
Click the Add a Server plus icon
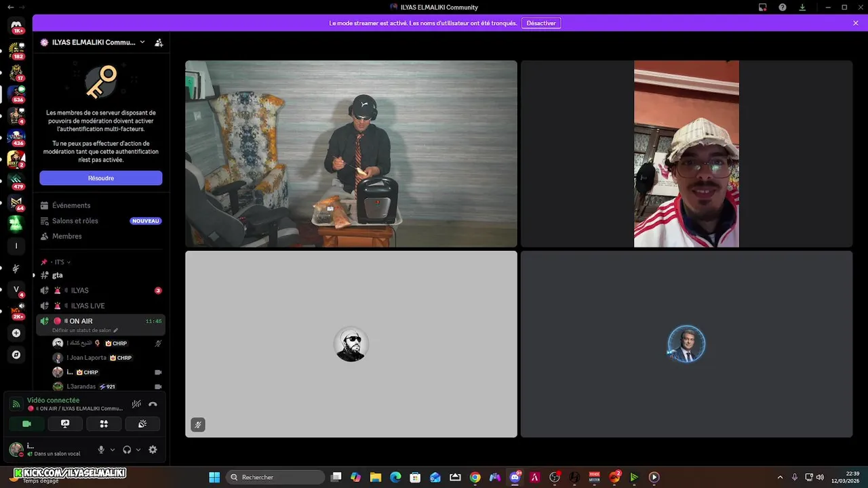coord(16,333)
